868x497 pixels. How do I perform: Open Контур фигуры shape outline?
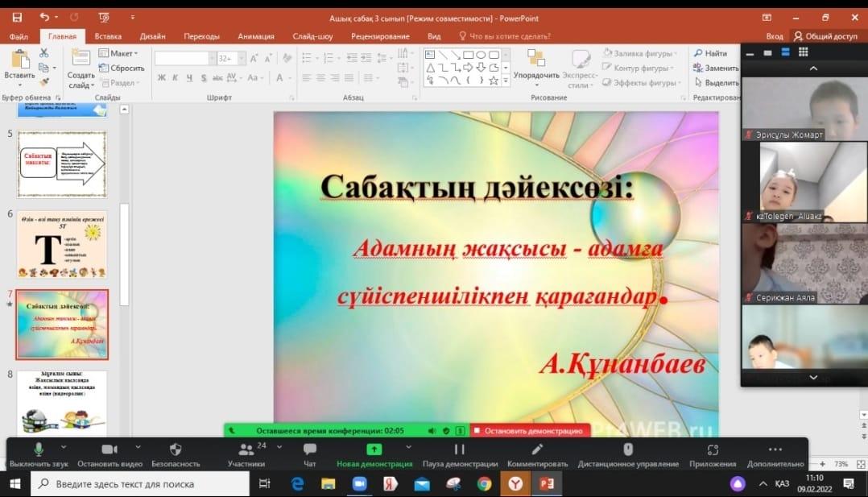click(639, 68)
